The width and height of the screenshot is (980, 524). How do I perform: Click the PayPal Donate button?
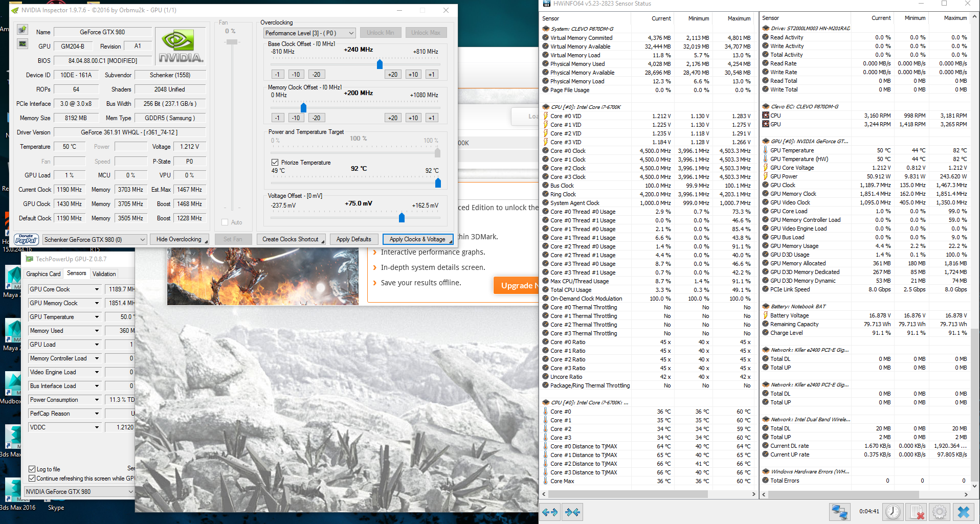click(27, 239)
